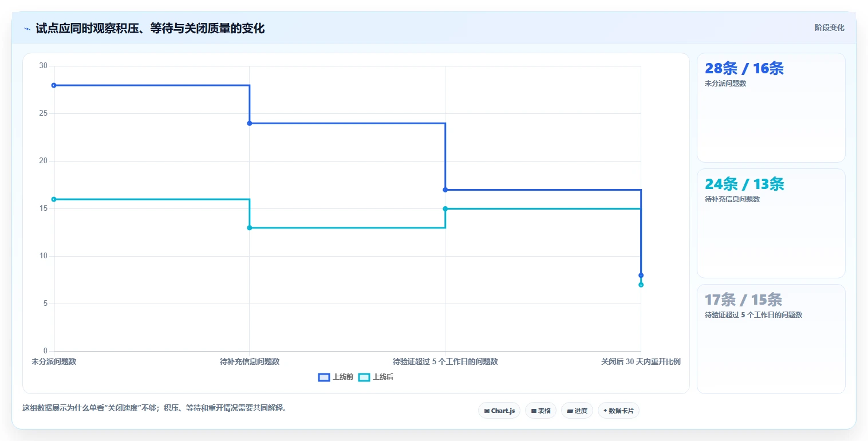Image resolution: width=868 pixels, height=441 pixels.
Task: Select the 数据卡片 chip
Action: 618,411
